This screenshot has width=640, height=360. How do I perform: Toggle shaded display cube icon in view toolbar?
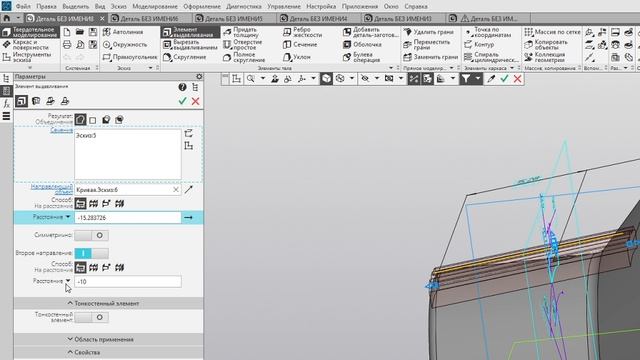coord(326,79)
